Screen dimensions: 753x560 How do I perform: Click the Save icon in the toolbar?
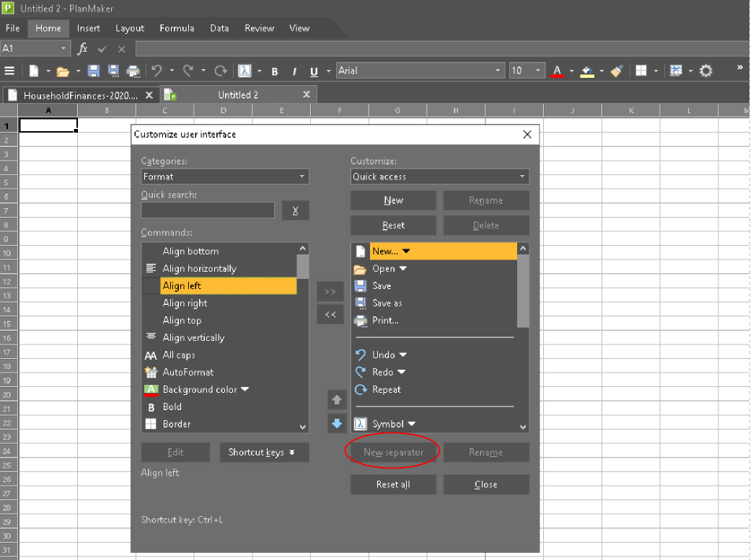click(93, 71)
